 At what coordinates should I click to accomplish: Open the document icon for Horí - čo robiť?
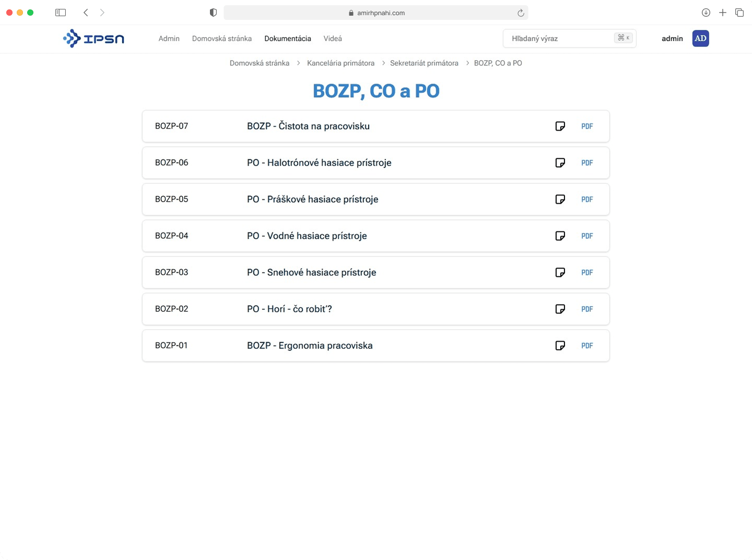click(560, 309)
